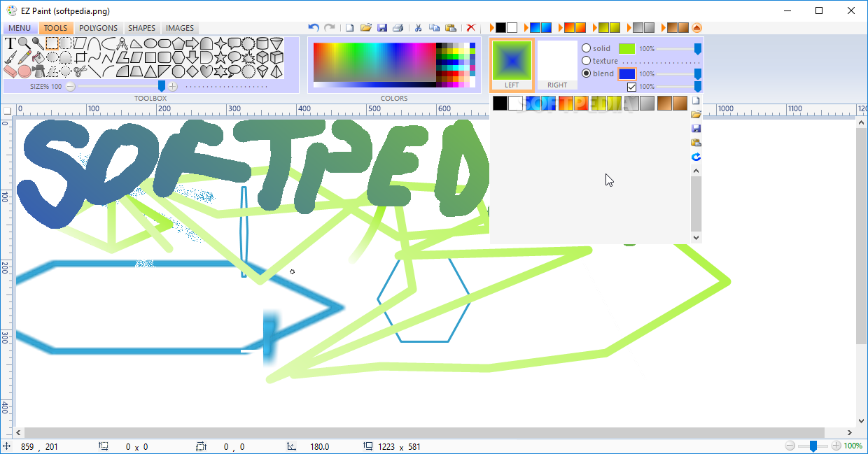
Task: Select the RIGHT color preview box
Action: tap(557, 65)
